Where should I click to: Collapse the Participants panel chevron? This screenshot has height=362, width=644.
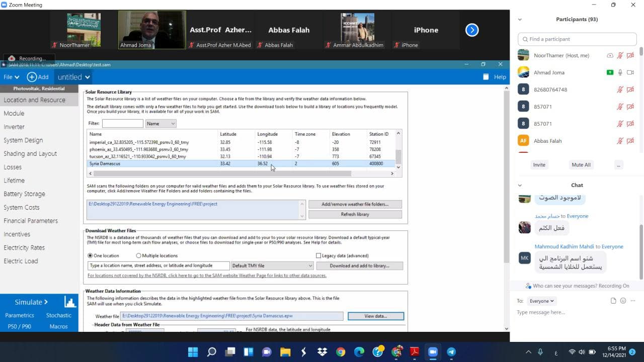point(520,20)
